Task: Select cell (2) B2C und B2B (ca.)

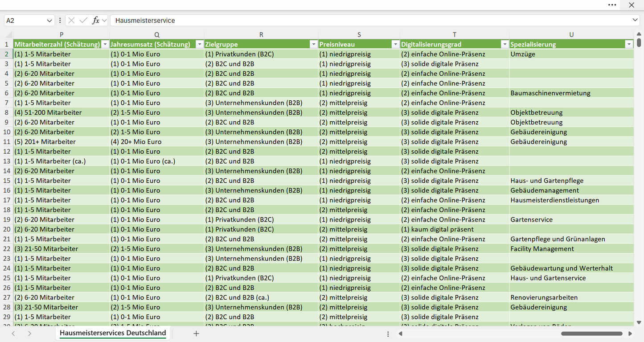Action: pyautogui.click(x=261, y=297)
